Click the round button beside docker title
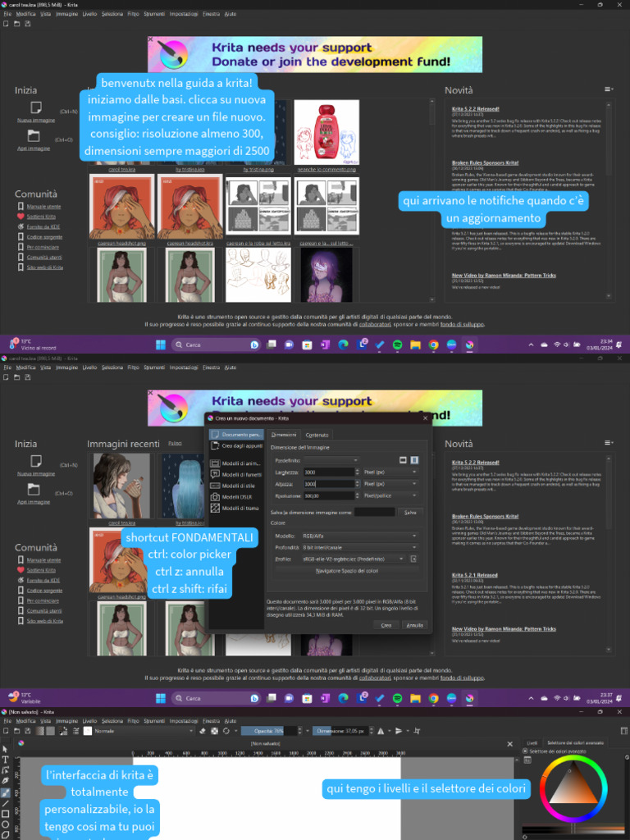The image size is (630, 840). [525, 751]
